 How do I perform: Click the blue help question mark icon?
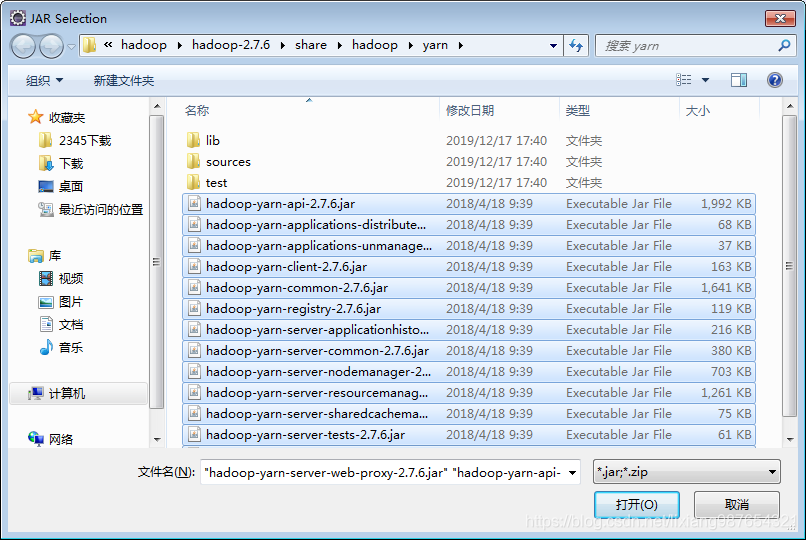click(x=775, y=80)
